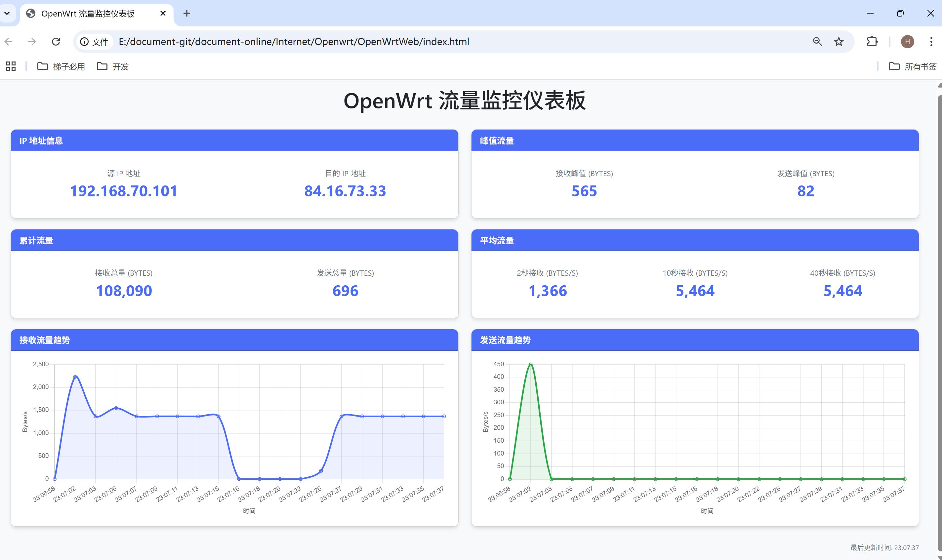942x560 pixels.
Task: Click the 接收峰值 (BYTES) label
Action: [x=584, y=173]
